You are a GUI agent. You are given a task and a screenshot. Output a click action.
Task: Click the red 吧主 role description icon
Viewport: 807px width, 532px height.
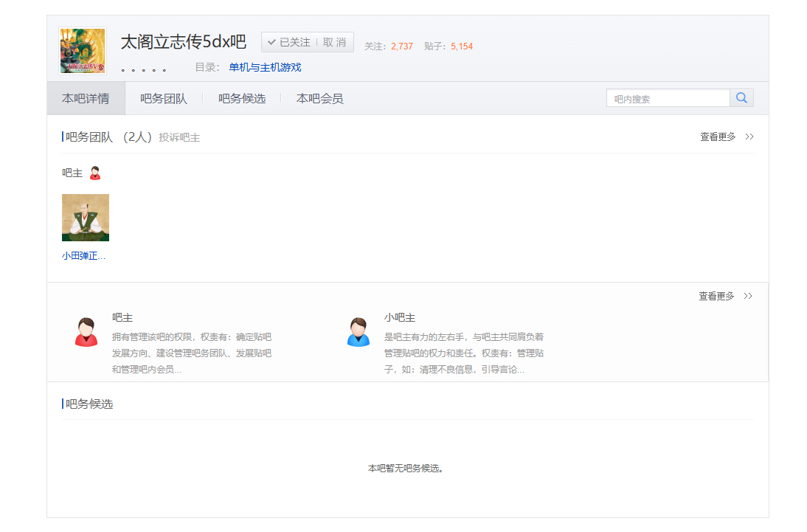(x=86, y=331)
